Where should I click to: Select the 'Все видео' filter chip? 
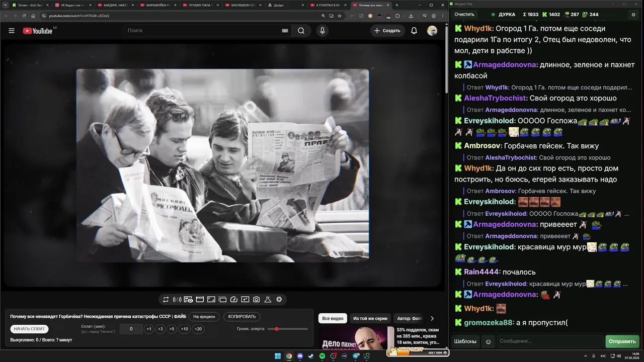(333, 318)
